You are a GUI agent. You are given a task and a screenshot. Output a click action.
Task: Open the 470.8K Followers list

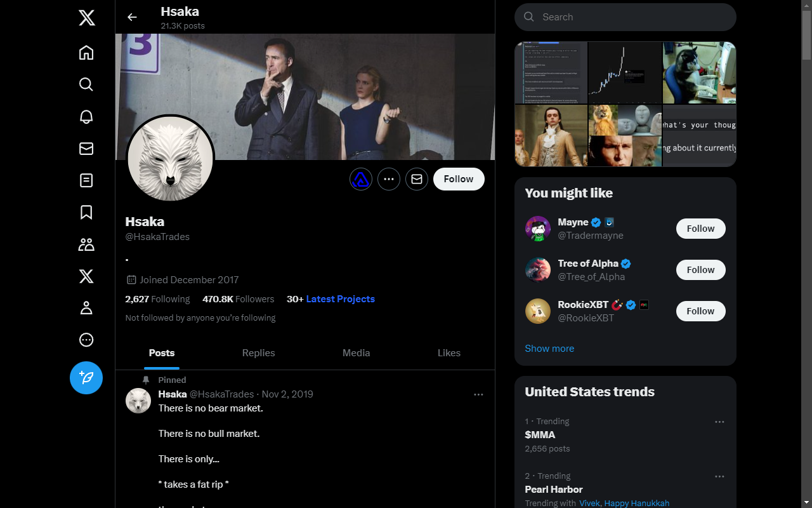point(239,299)
